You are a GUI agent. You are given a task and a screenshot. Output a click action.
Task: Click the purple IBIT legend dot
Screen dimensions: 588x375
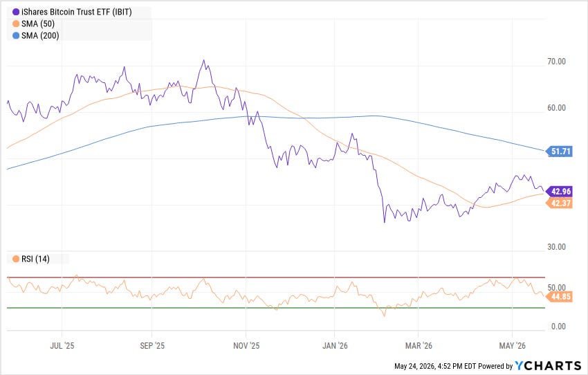pyautogui.click(x=16, y=12)
